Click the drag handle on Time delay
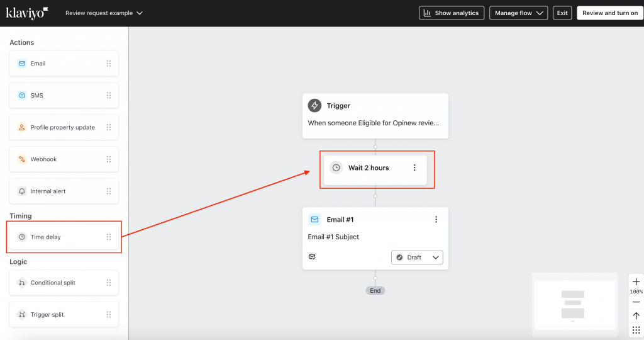644x340 pixels. (x=109, y=237)
